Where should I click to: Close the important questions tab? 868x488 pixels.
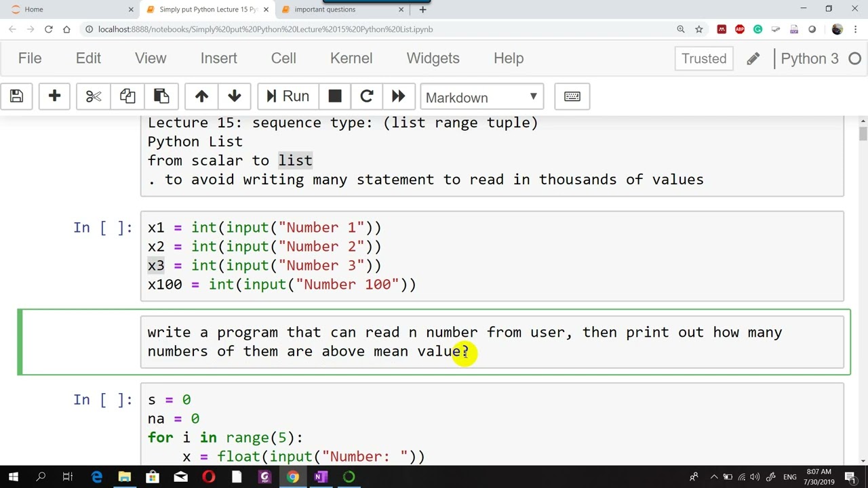pyautogui.click(x=401, y=9)
